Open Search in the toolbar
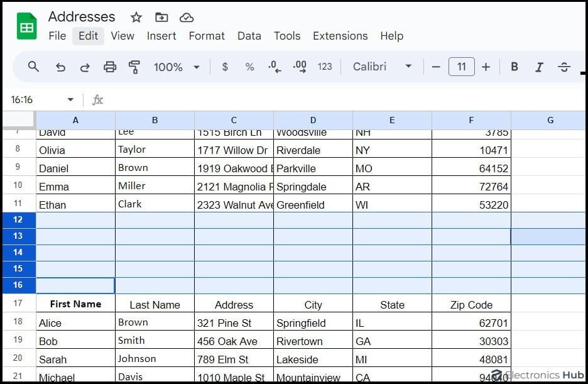The height and width of the screenshot is (384, 588). click(33, 66)
